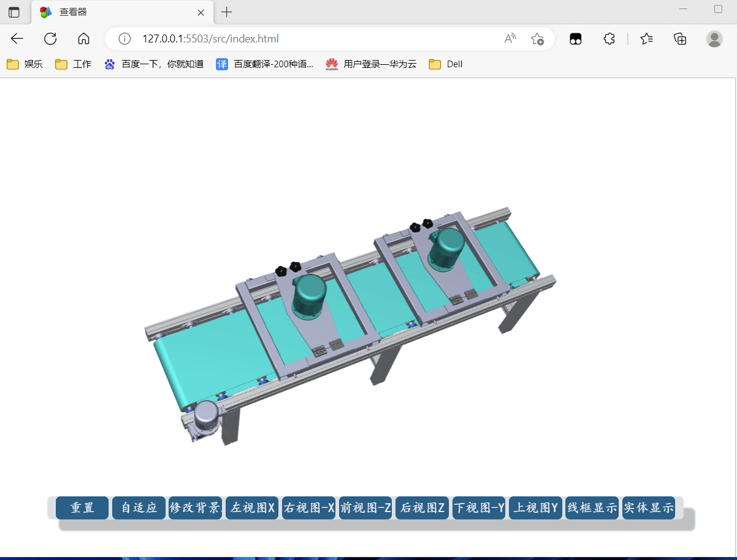Close the 查看器 tab
This screenshot has height=560, width=737.
201,12
